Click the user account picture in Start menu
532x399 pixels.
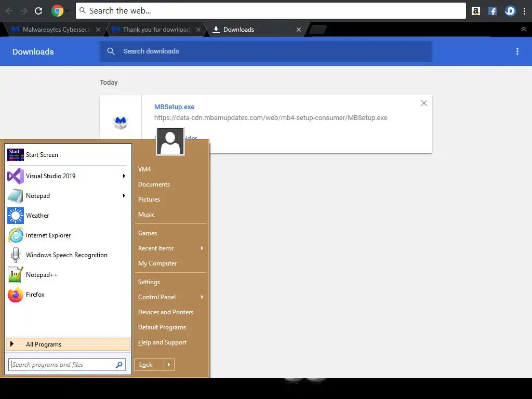[x=170, y=141]
